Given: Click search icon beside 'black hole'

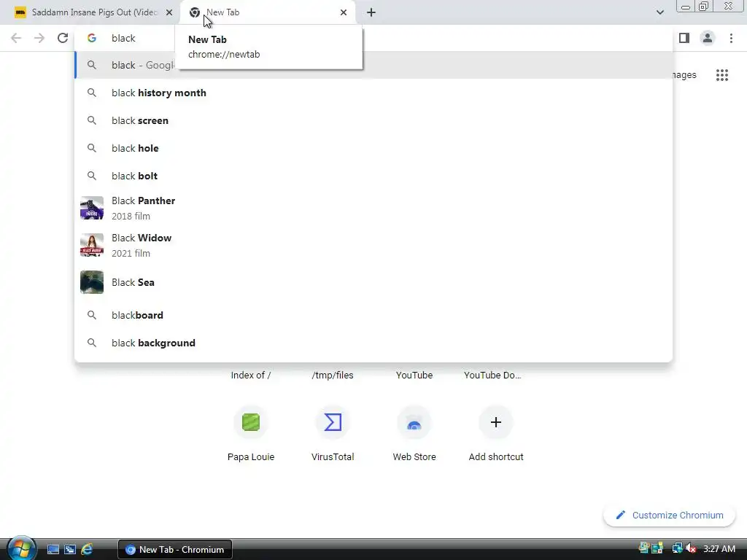Looking at the screenshot, I should point(92,148).
